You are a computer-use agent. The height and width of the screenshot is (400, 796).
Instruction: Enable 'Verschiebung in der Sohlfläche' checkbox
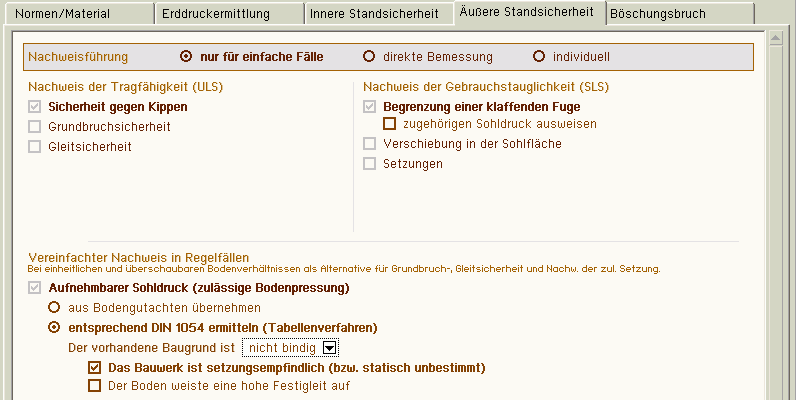(370, 144)
